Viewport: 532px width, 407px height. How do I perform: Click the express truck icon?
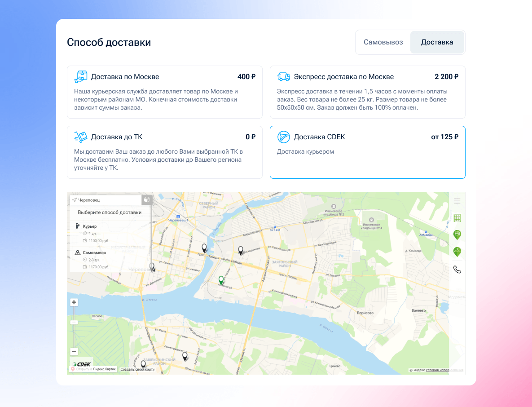coord(284,77)
